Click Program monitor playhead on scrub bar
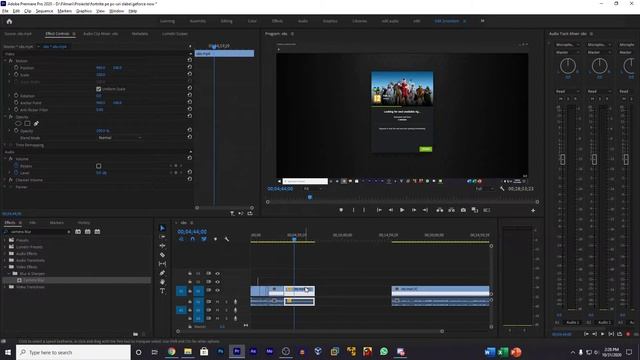640x360 pixels. tap(310, 197)
